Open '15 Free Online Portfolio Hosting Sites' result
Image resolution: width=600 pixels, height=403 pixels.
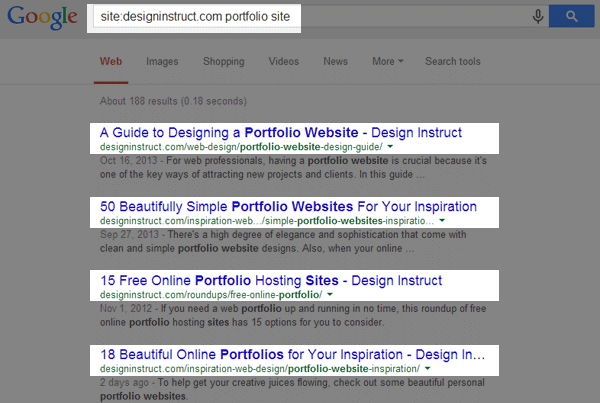pyautogui.click(x=271, y=281)
